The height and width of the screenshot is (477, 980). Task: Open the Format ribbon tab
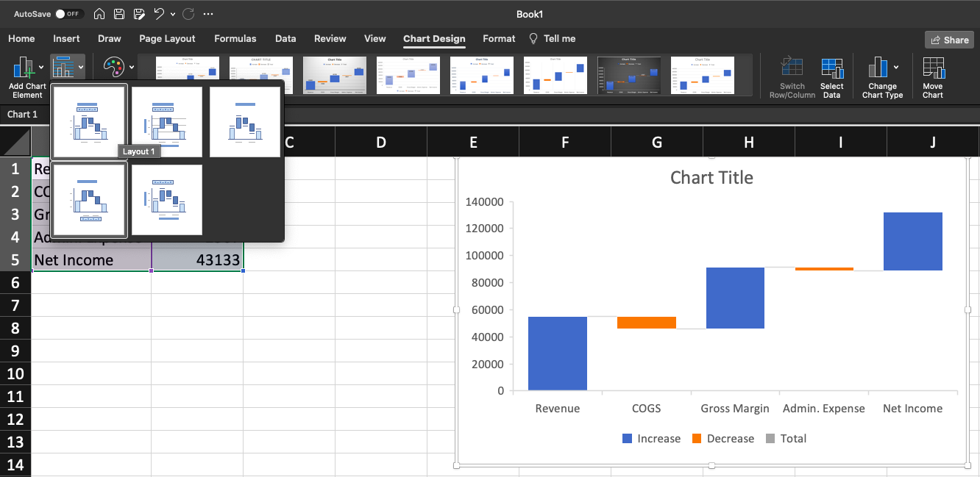499,38
